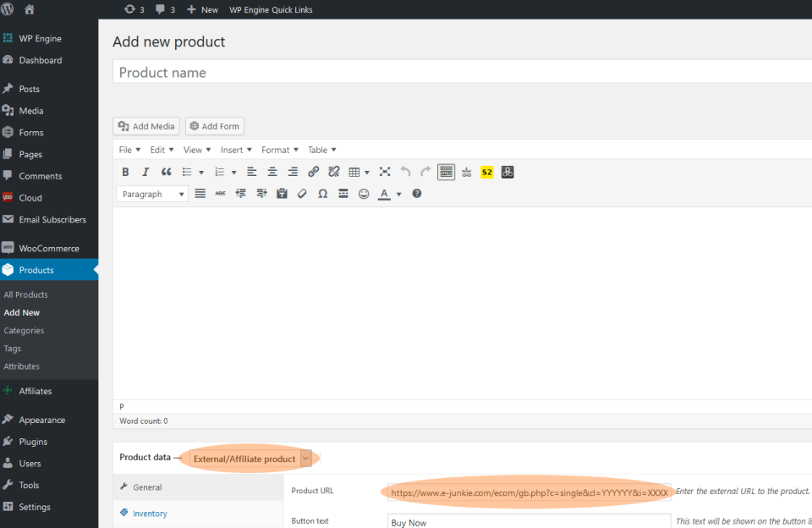Insert a link into the content

314,172
